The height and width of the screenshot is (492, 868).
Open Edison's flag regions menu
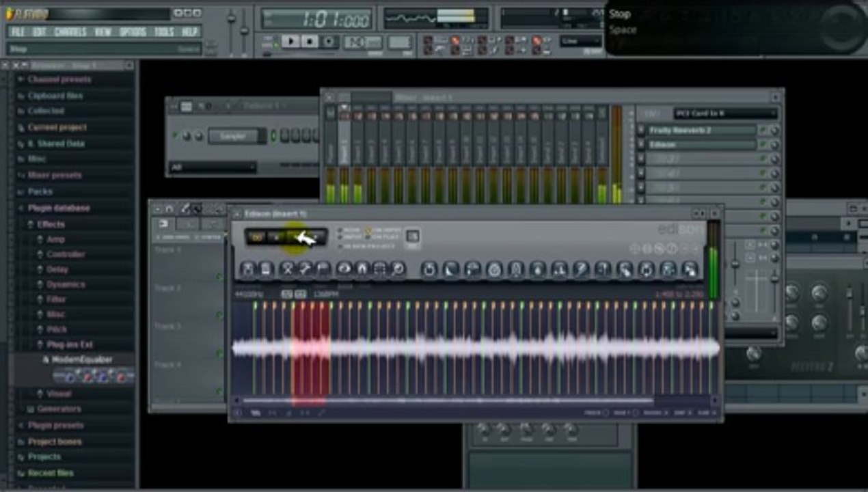point(323,269)
